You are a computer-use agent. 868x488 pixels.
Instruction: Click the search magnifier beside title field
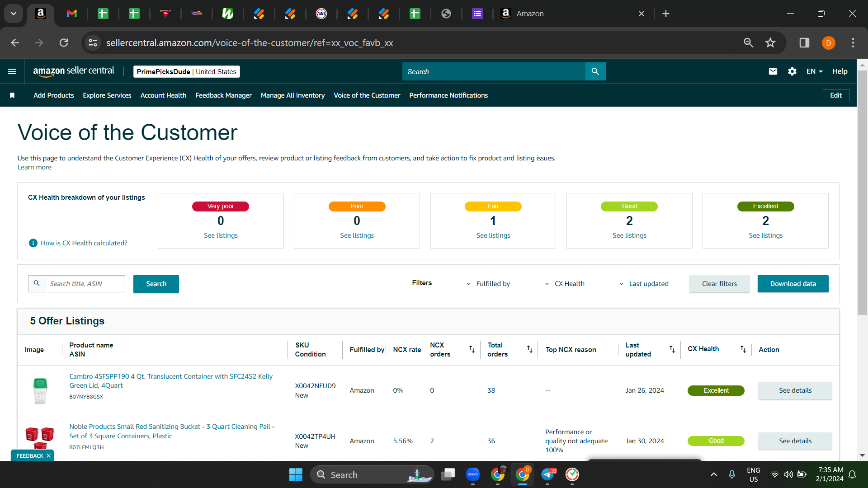point(37,284)
